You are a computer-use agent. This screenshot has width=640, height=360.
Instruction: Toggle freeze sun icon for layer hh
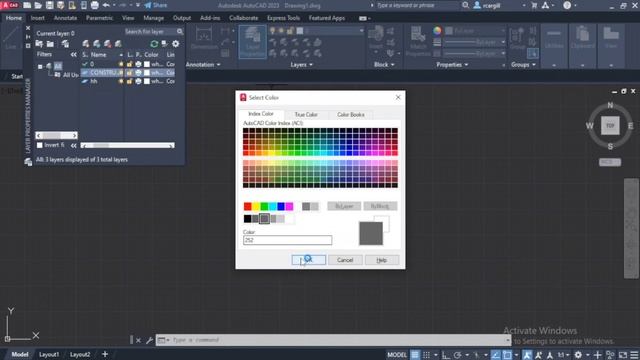(121, 81)
